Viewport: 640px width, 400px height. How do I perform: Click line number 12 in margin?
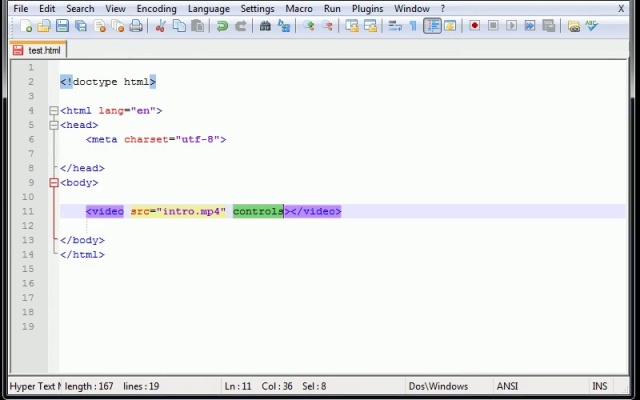coord(28,226)
